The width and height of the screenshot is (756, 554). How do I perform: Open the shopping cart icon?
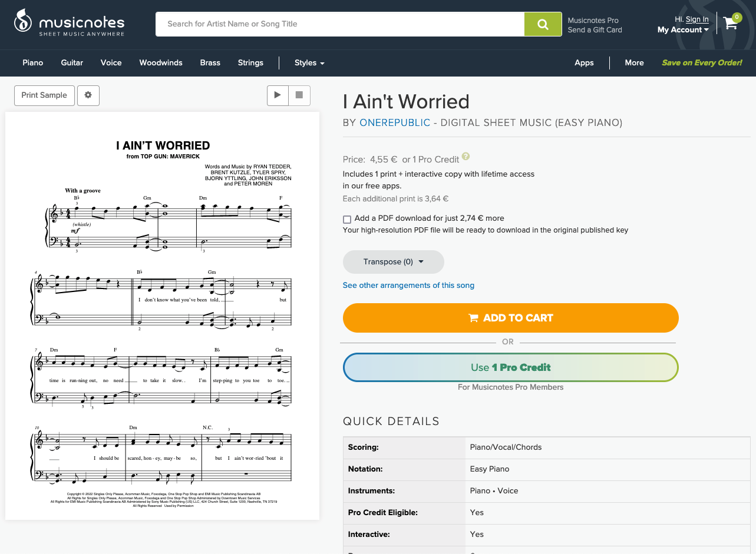pyautogui.click(x=731, y=22)
